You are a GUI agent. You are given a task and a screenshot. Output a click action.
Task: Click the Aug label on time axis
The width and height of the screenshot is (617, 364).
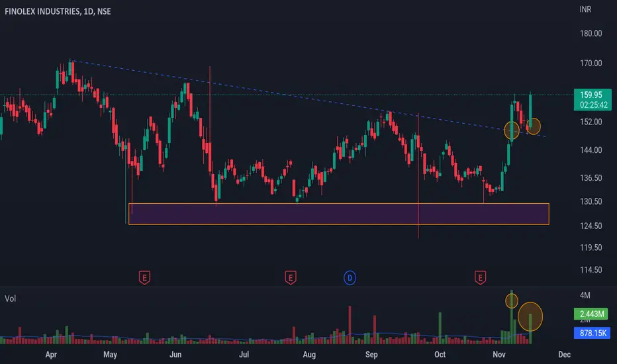point(309,355)
